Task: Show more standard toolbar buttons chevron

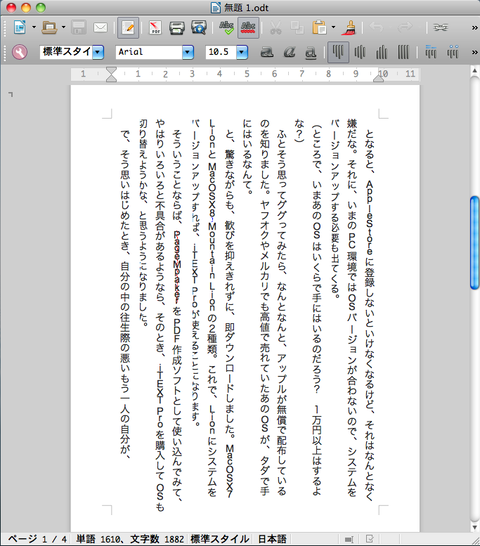Action: 474,28
